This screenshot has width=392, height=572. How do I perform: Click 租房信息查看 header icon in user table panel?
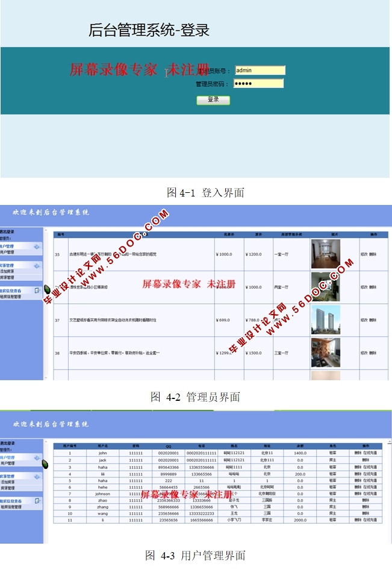pyautogui.click(x=37, y=501)
